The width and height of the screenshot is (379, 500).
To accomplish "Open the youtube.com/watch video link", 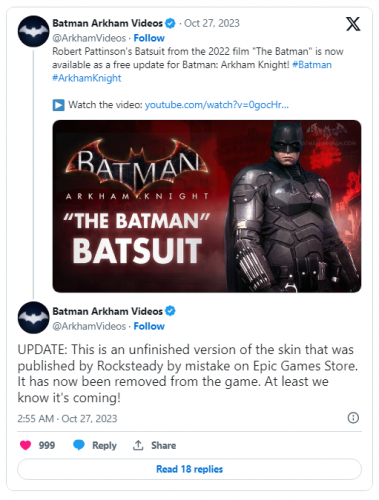I will tap(217, 105).
